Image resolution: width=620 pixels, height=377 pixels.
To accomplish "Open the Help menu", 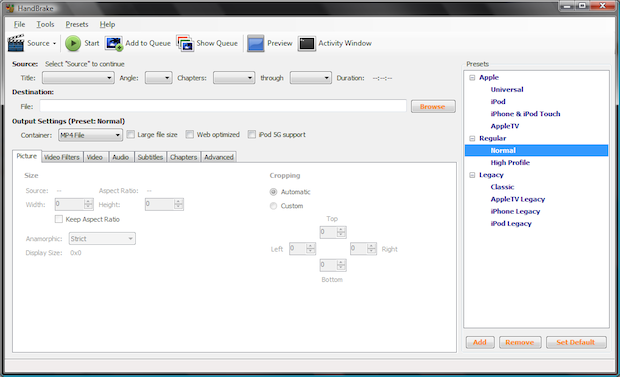I will point(107,24).
